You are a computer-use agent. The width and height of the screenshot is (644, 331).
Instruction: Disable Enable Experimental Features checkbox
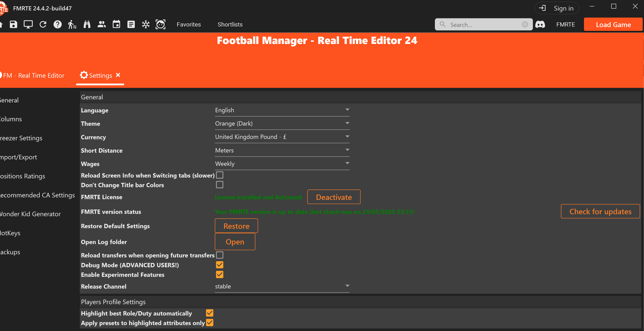click(220, 274)
